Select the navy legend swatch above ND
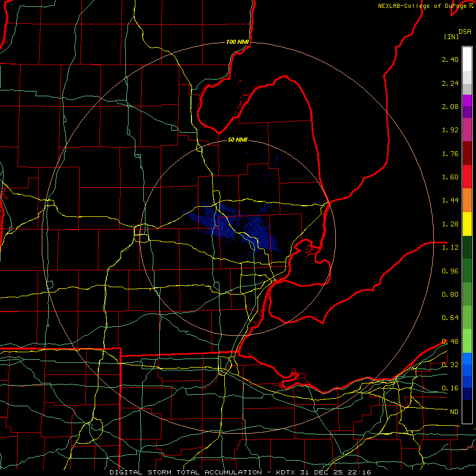 [x=467, y=393]
